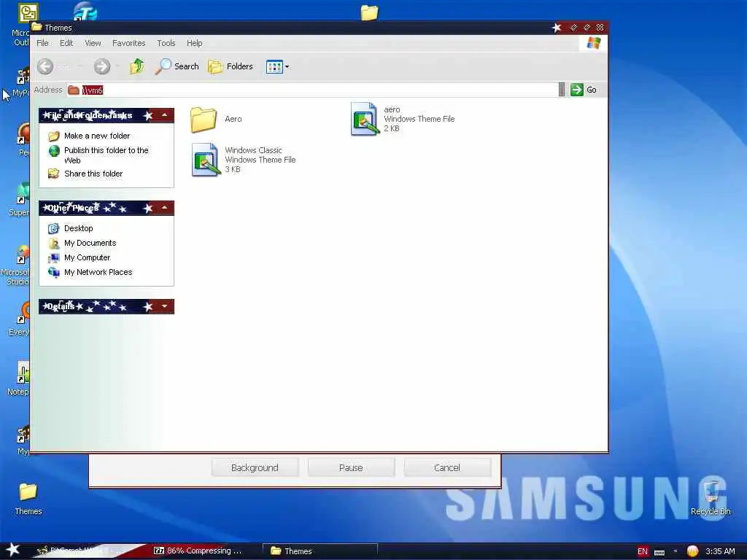747x560 pixels.
Task: Open the Search pane
Action: tap(177, 66)
